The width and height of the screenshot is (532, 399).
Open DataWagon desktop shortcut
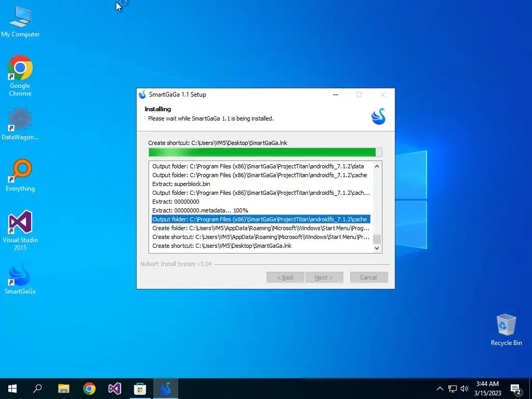(20, 124)
